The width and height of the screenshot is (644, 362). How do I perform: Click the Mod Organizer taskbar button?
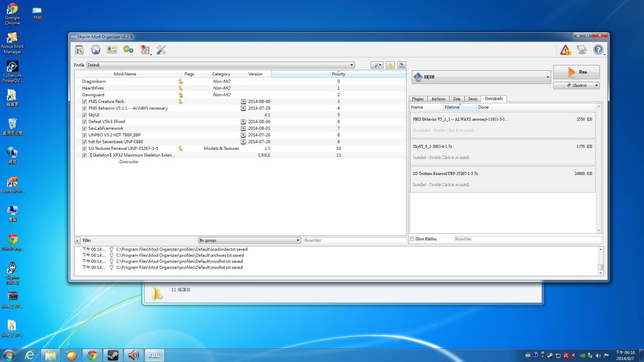pyautogui.click(x=154, y=355)
